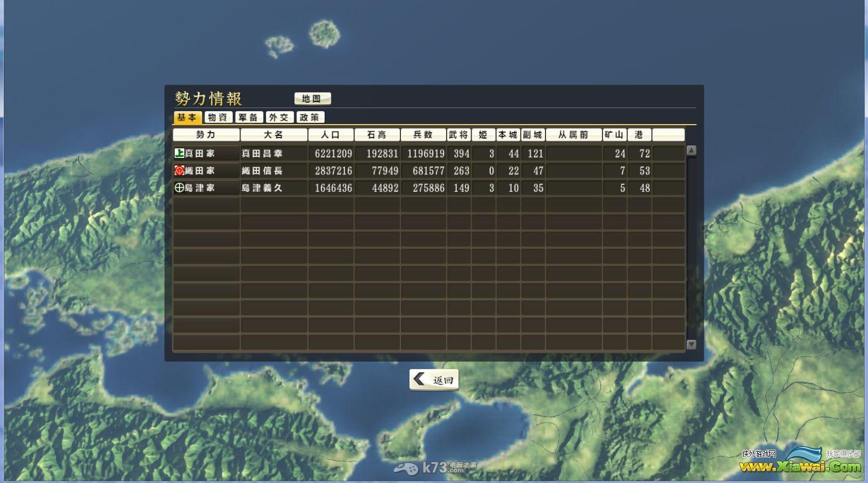Sort by 人口 column header
The image size is (868, 483).
(331, 135)
